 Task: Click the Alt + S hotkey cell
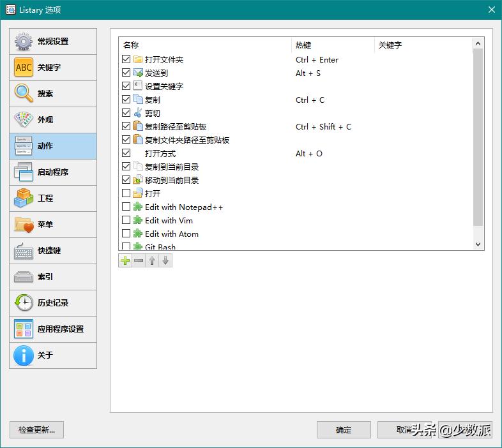pyautogui.click(x=308, y=73)
